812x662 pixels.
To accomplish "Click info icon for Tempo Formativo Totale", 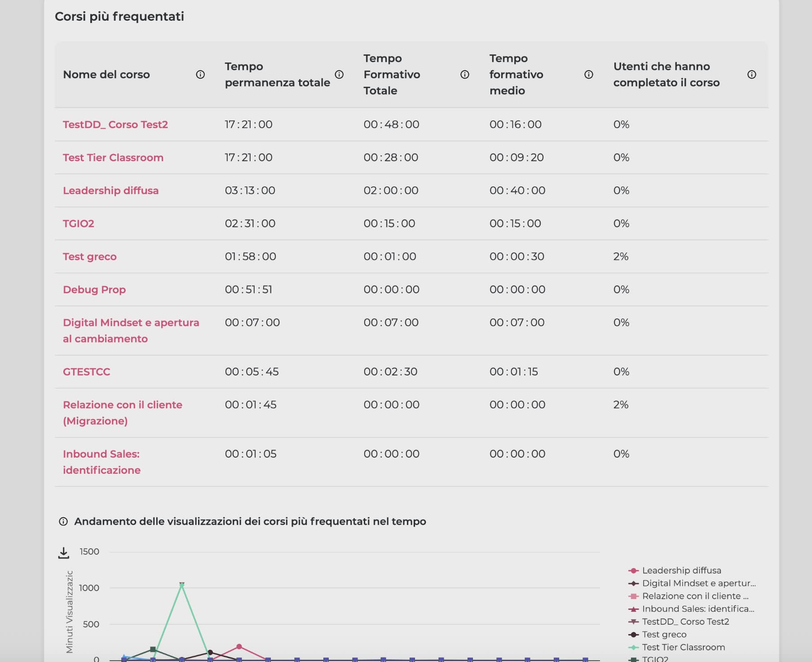I will point(465,75).
